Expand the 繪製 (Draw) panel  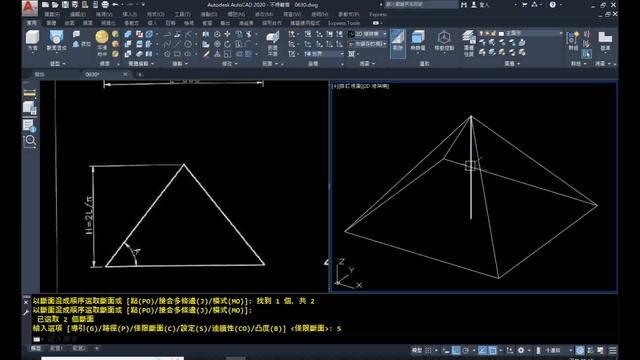pos(180,64)
